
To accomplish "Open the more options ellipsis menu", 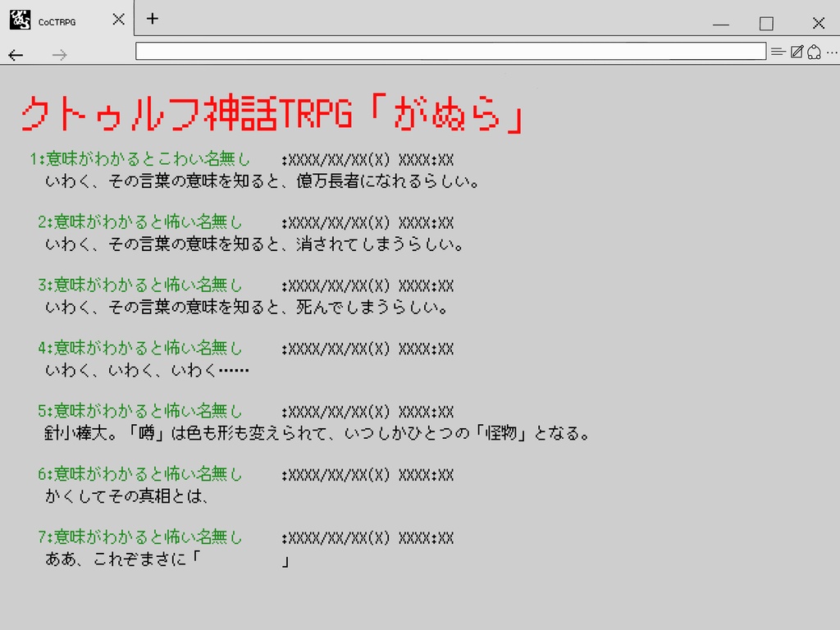I will coord(832,52).
